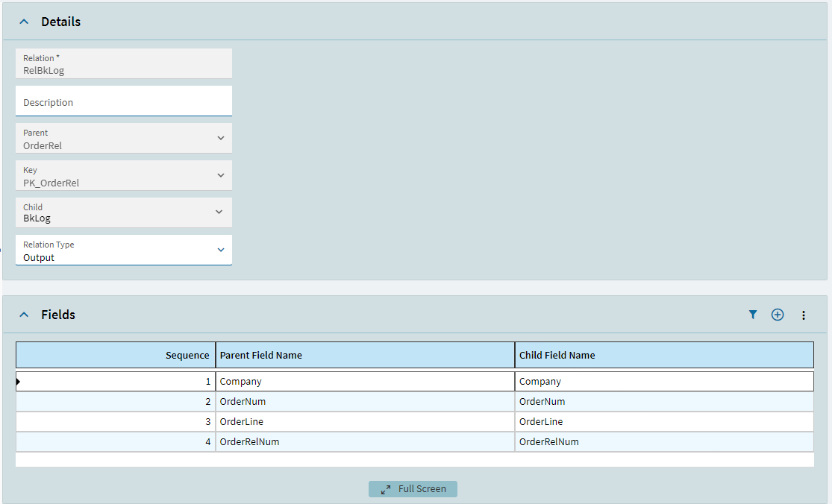
Task: Open the Relation Type dropdown showing Output
Action: click(220, 250)
